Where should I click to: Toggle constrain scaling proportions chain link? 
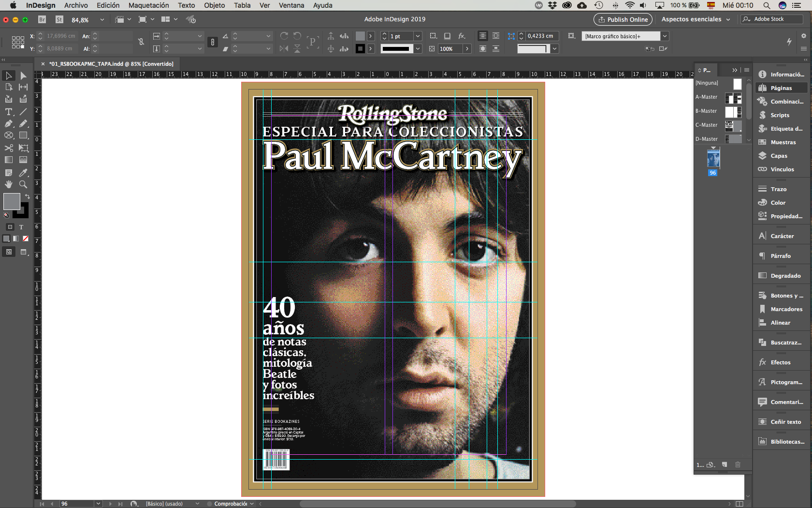pos(213,42)
